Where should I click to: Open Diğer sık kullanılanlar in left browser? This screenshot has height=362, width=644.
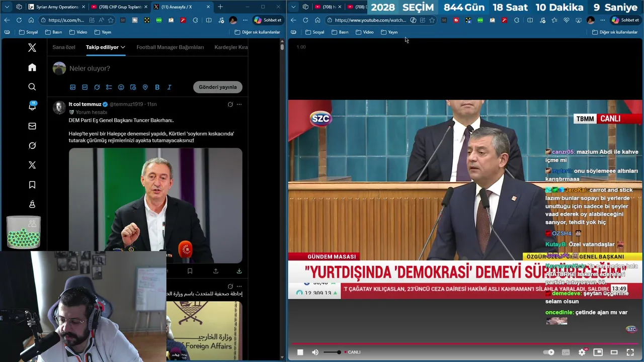click(x=257, y=32)
